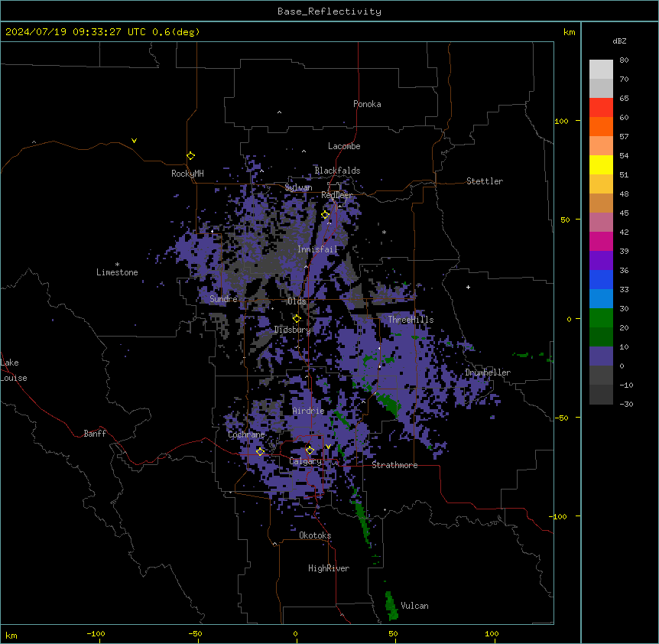Click the 100 tick on the right axis
This screenshot has height=644, width=659.
[561, 121]
